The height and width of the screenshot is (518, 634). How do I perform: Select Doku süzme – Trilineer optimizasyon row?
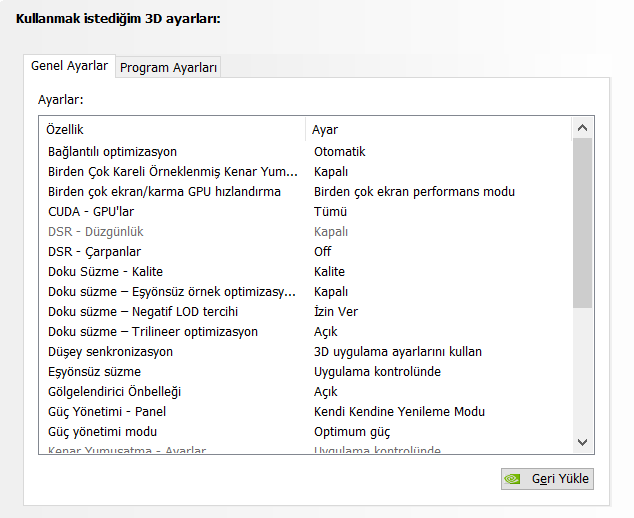tap(152, 332)
